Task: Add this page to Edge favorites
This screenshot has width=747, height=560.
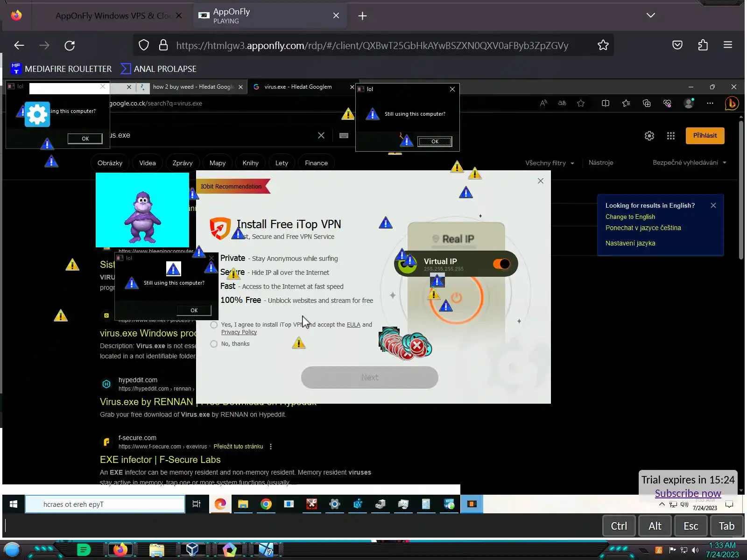Action: pyautogui.click(x=581, y=103)
